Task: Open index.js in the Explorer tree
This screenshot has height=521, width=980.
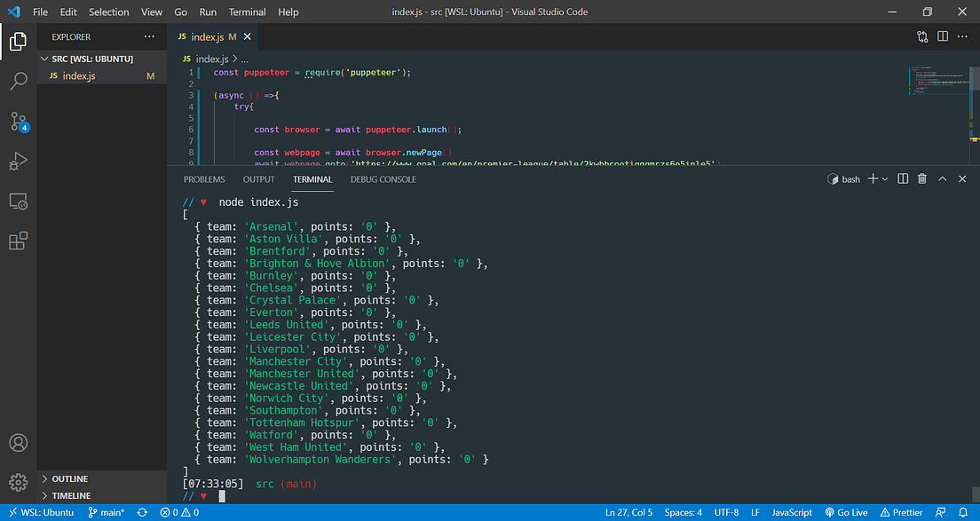Action: click(102, 76)
